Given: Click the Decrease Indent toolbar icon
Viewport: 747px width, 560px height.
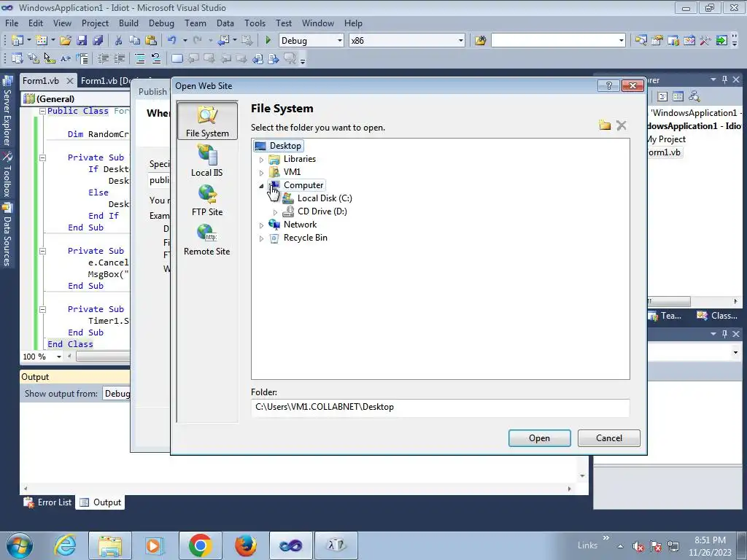Looking at the screenshot, I should 103,58.
